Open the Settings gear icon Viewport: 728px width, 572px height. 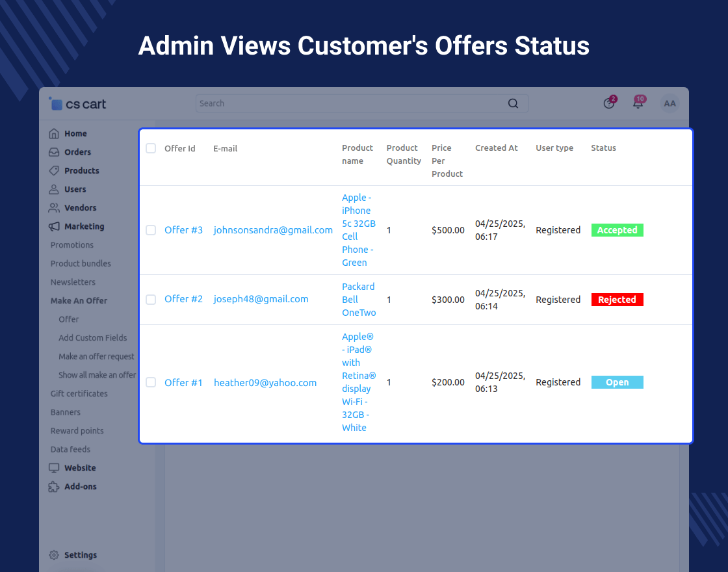[54, 555]
